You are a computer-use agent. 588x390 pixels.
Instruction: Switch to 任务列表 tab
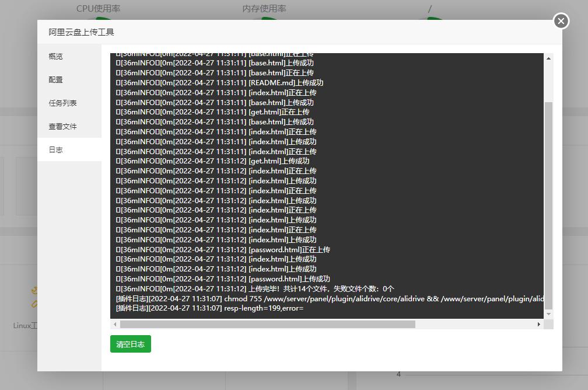point(69,103)
